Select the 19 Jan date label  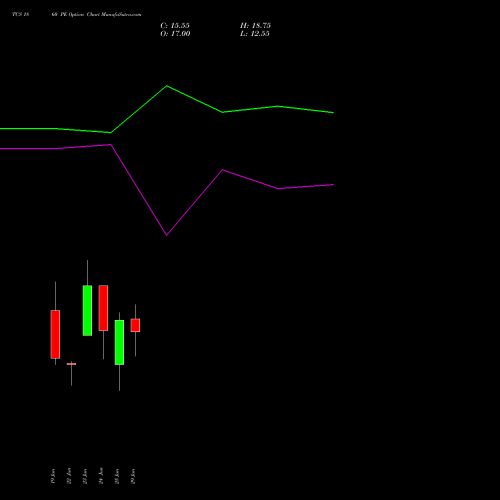tap(53, 476)
